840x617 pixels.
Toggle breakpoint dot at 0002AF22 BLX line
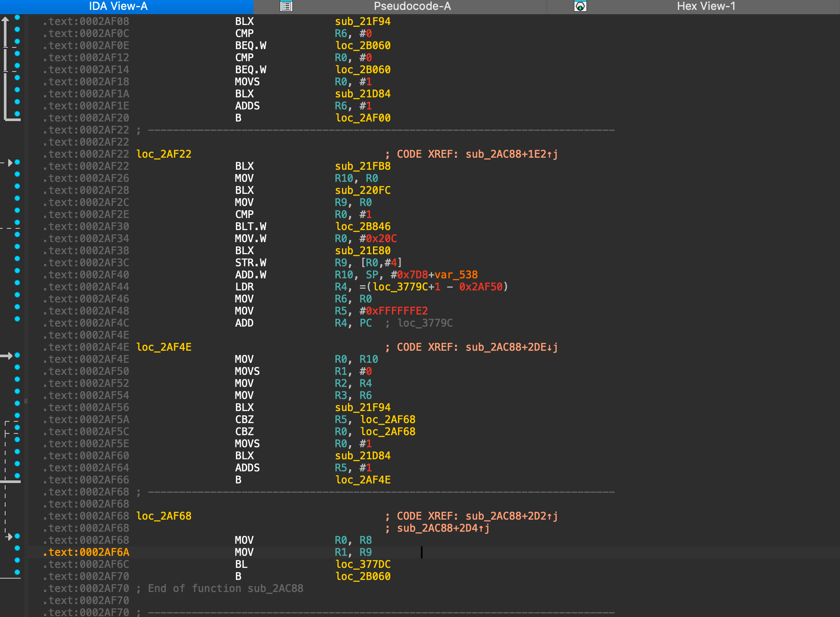click(x=17, y=162)
